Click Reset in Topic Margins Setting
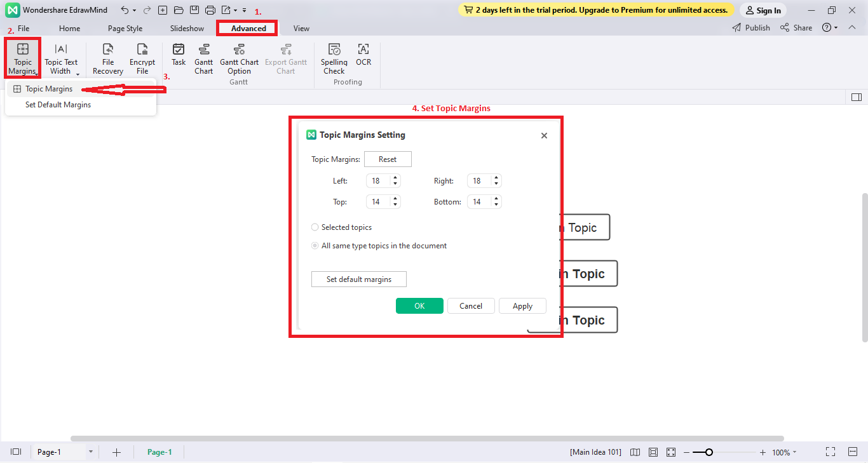Image resolution: width=868 pixels, height=463 pixels. coord(388,159)
